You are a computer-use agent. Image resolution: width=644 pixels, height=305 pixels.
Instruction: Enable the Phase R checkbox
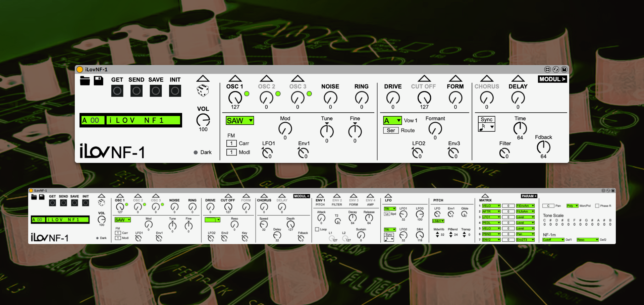[597, 206]
